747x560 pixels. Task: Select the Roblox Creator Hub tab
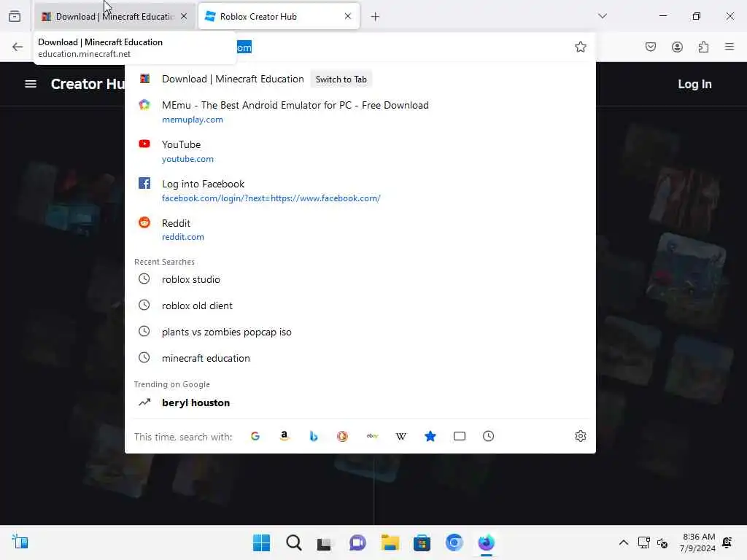pyautogui.click(x=278, y=16)
